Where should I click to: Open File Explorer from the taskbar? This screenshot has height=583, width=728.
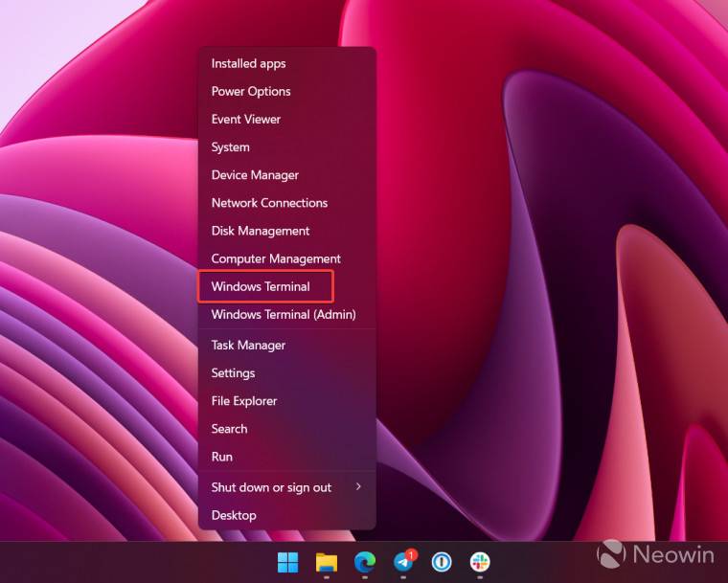click(327, 562)
